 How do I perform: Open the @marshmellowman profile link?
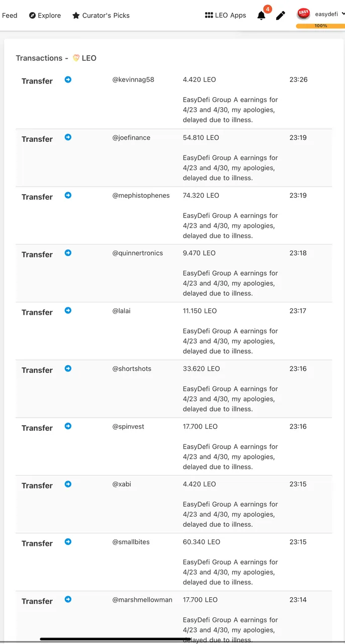(x=142, y=600)
